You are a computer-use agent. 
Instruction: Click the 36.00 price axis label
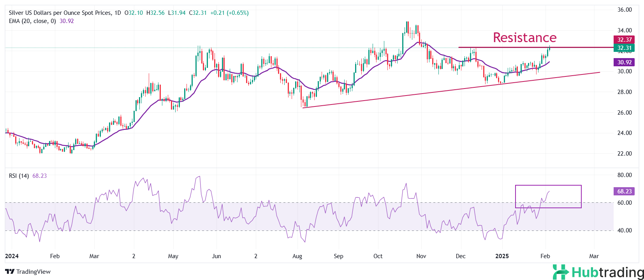coord(625,10)
